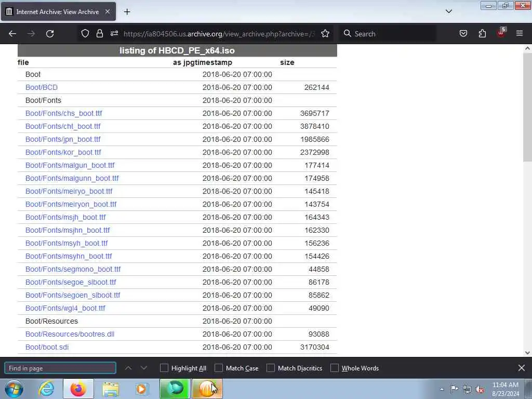Image resolution: width=532 pixels, height=399 pixels.
Task: Select the Internet Archive: View Archive tab
Action: click(58, 11)
